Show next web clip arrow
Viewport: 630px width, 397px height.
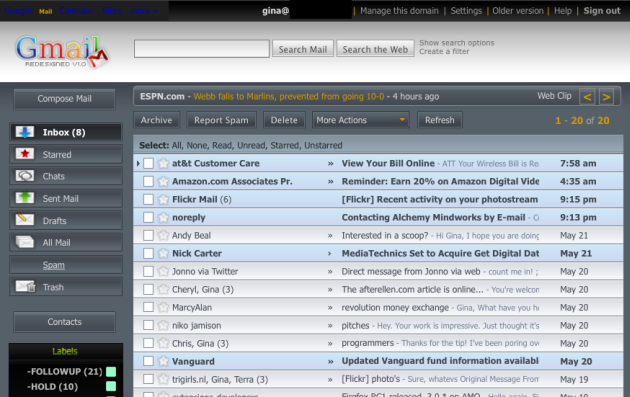click(606, 97)
